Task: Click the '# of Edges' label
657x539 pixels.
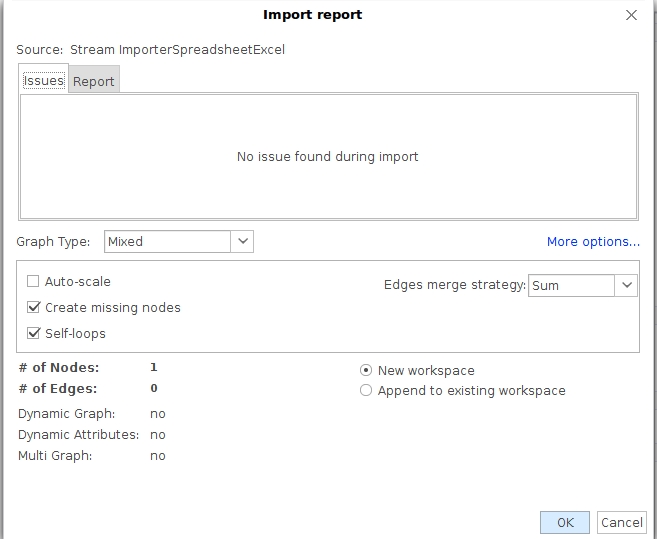Action: coord(58,388)
